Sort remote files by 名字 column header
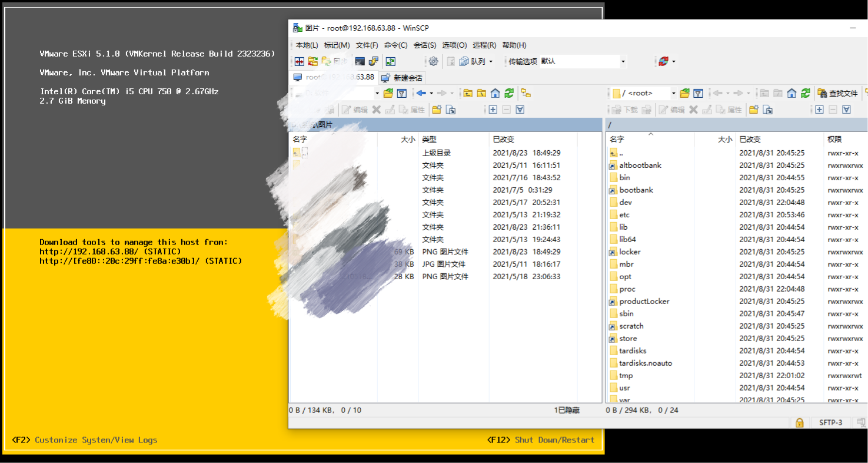The image size is (868, 463). (650, 140)
